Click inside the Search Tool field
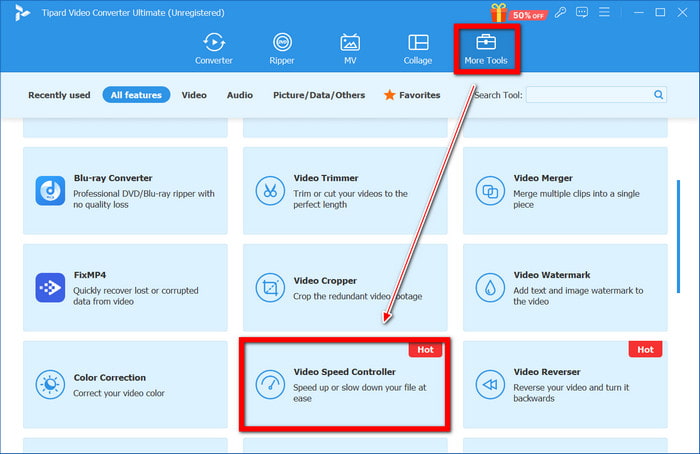 588,95
